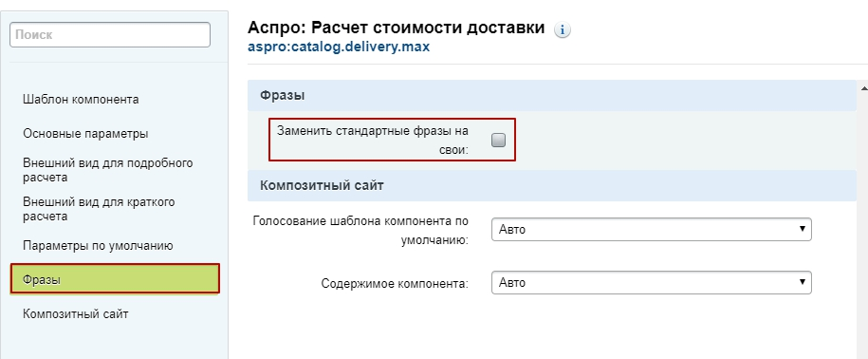Click the aspro:catalog.delivery.max component name
The image size is (868, 359).
pos(339,47)
